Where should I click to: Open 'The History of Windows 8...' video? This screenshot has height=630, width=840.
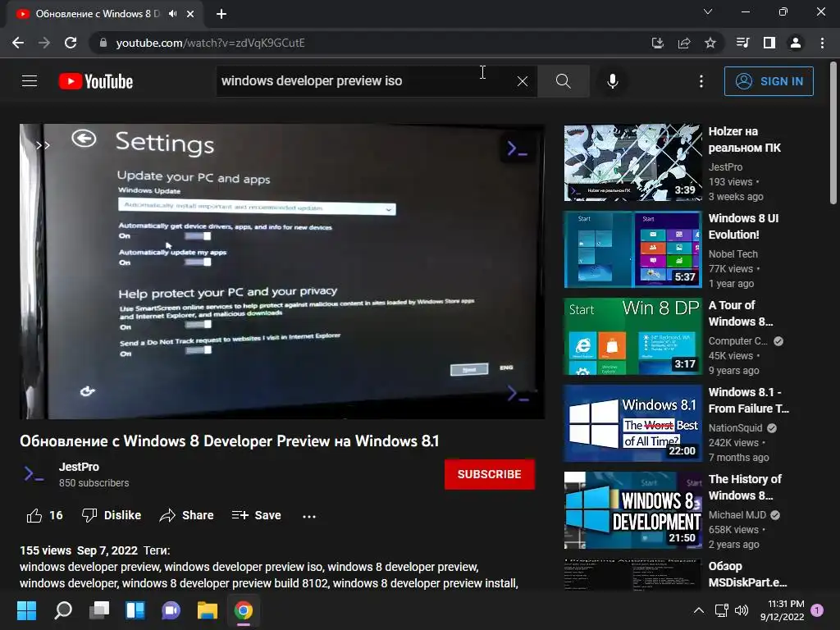[x=745, y=487]
